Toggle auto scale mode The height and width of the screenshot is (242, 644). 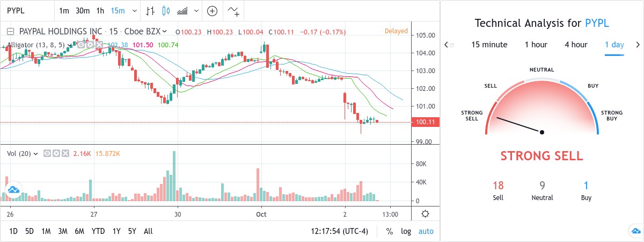pos(426,231)
